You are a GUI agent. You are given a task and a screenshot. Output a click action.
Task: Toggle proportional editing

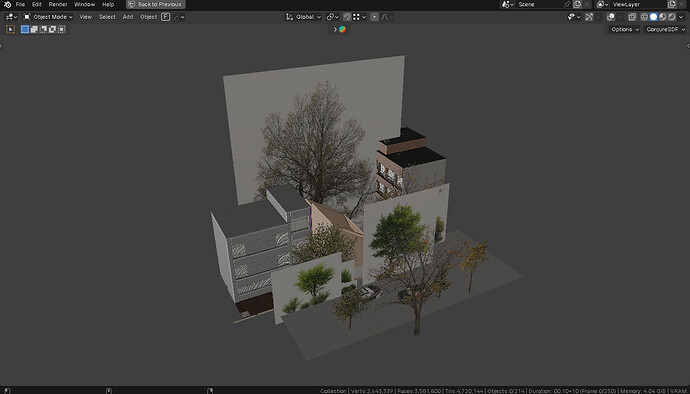pyautogui.click(x=374, y=17)
